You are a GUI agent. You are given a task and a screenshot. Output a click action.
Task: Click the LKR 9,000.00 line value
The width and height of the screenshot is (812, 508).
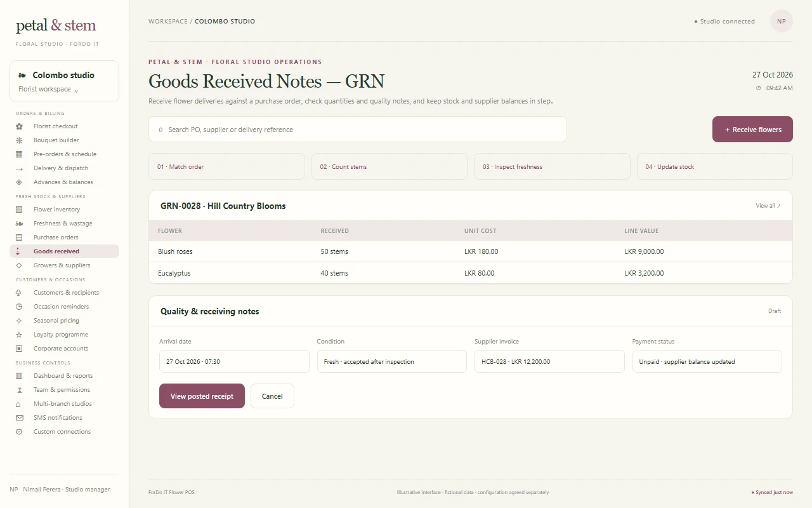point(644,251)
